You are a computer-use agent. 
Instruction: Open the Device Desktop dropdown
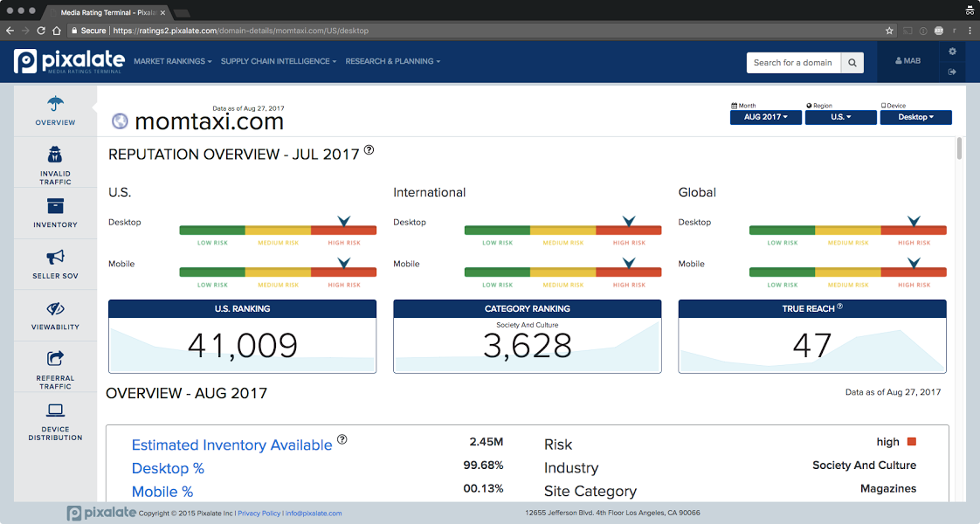click(915, 117)
